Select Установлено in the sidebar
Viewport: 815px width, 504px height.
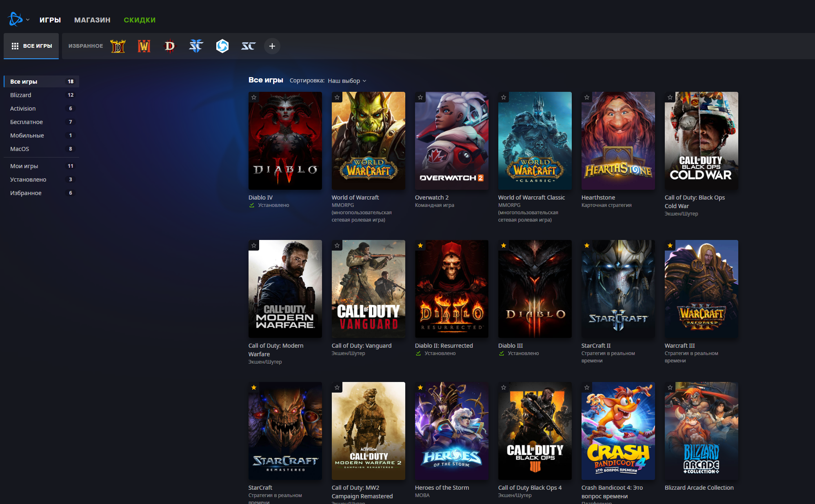click(28, 179)
